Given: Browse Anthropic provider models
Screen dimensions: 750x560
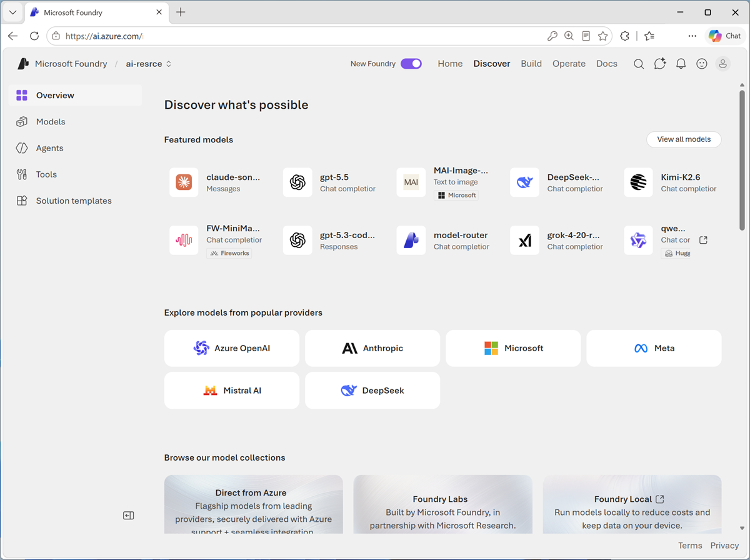Looking at the screenshot, I should click(x=372, y=348).
